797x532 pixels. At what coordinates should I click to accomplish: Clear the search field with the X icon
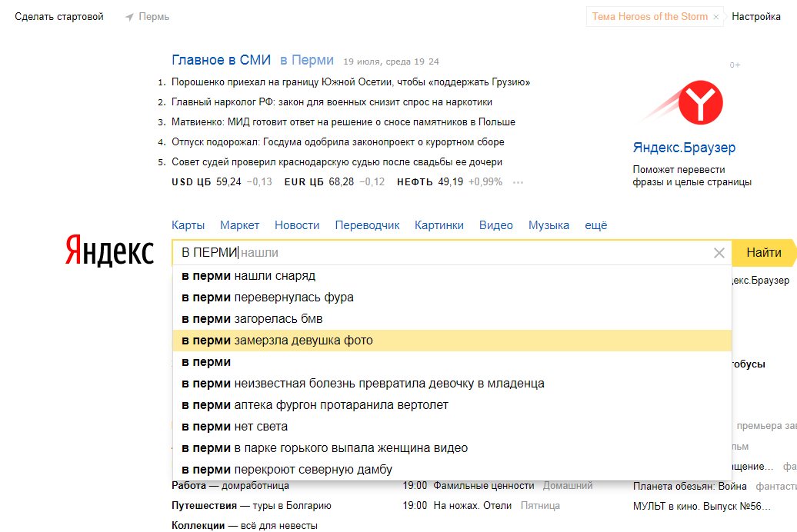pos(719,252)
